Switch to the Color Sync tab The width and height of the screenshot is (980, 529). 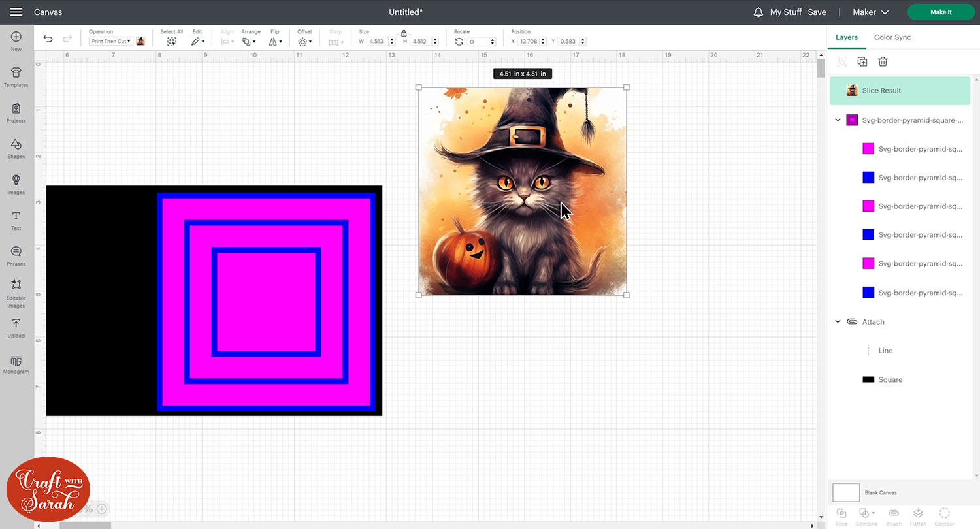[892, 37]
